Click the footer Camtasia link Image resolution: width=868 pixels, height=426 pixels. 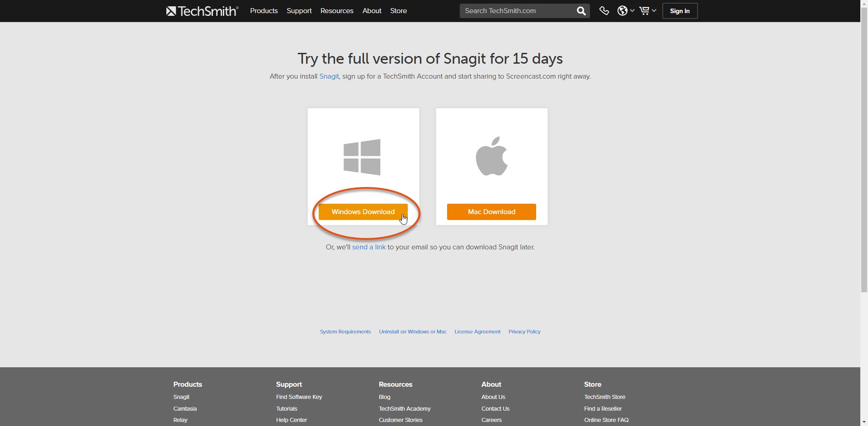[x=185, y=409]
